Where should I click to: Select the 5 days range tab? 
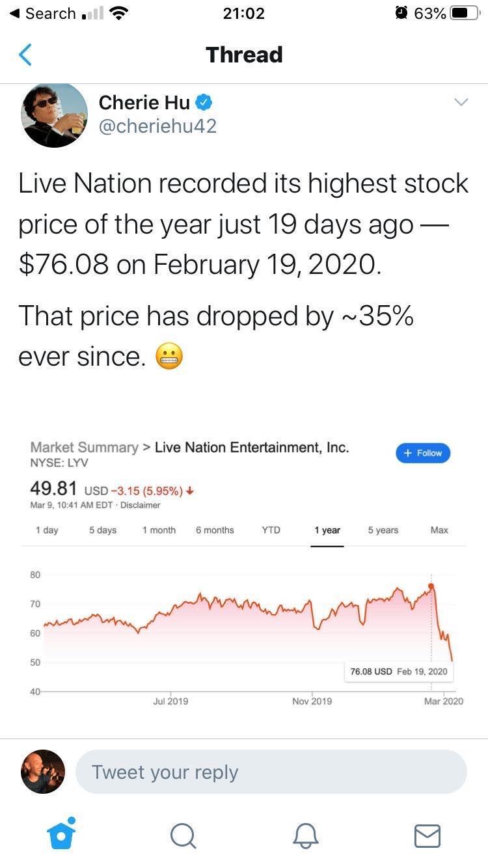103,530
